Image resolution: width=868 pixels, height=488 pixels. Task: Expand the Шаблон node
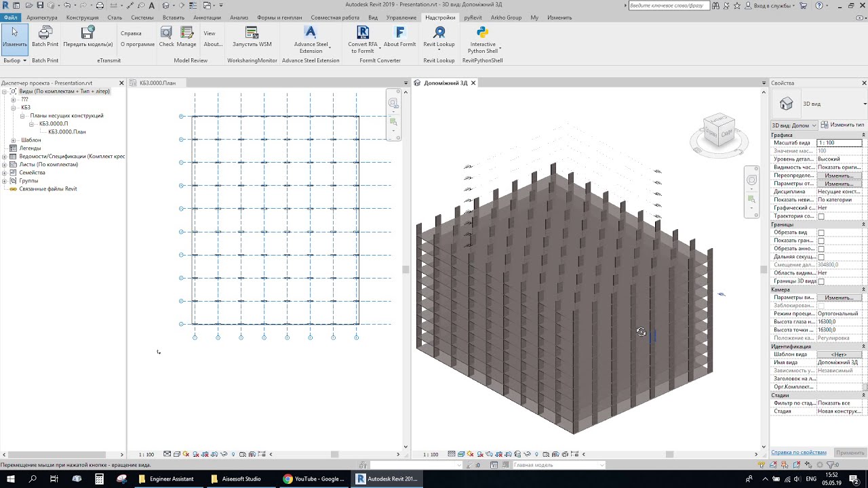tap(13, 140)
